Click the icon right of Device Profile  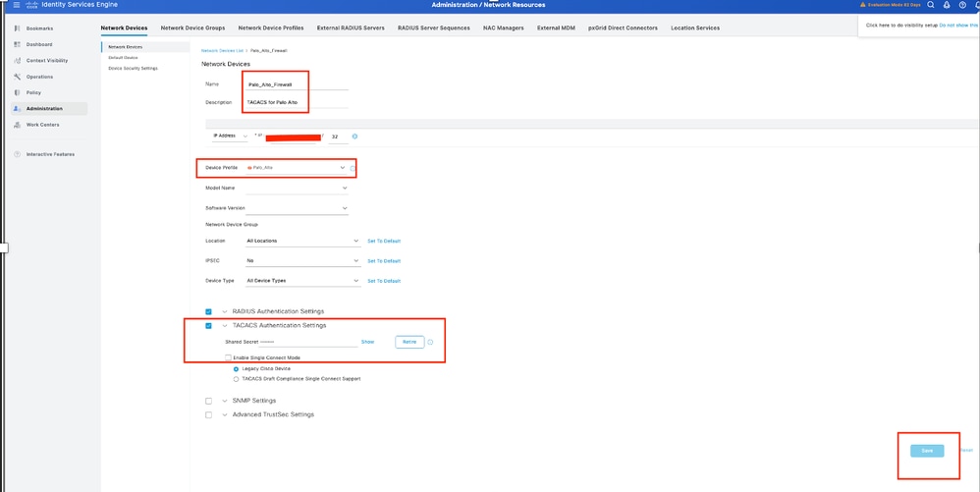[354, 168]
